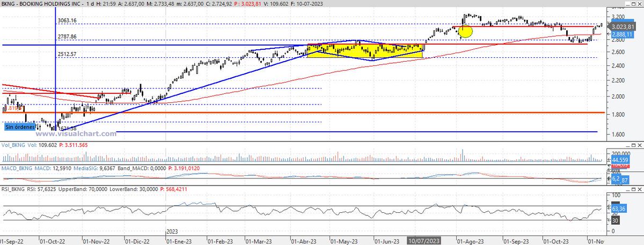Minimize the RSI_BKNG indicator panel
This screenshot has width=644, height=245.
coord(628,189)
